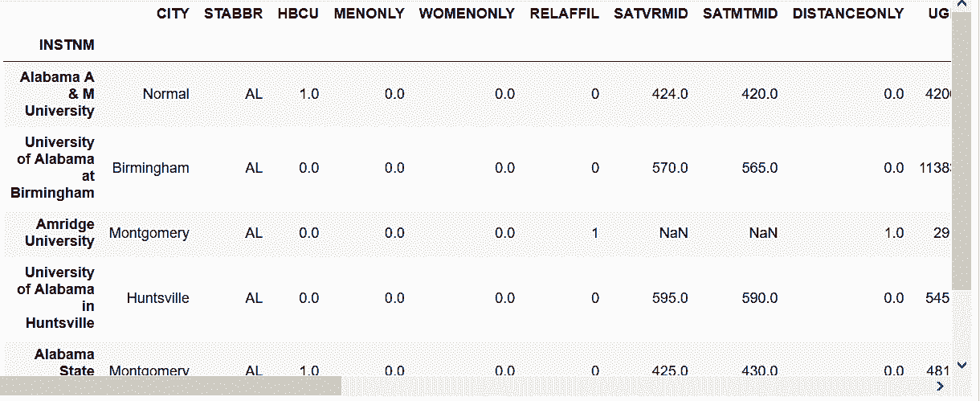
Task: Click the SATMTMID column header
Action: tap(740, 14)
